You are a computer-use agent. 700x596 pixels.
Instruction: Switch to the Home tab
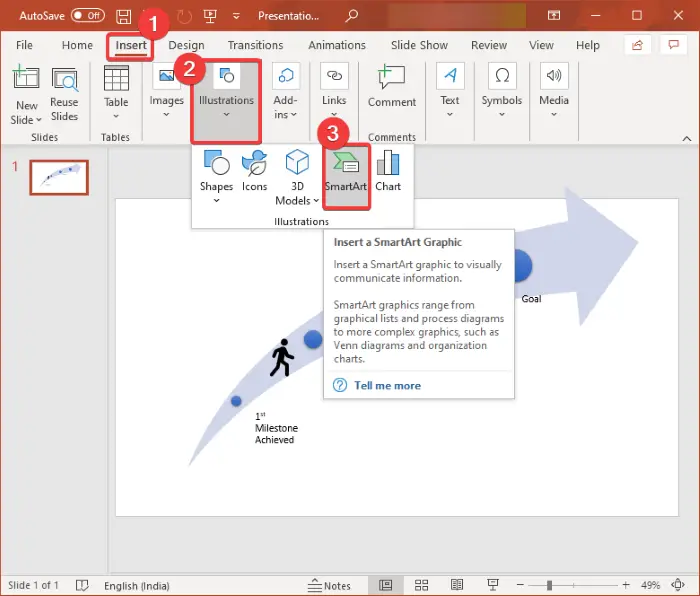point(77,45)
